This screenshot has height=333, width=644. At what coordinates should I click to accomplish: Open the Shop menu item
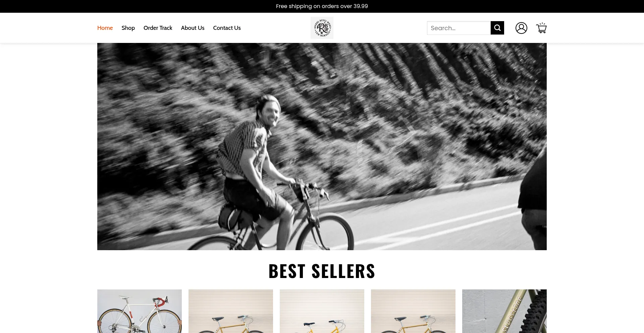pos(128,28)
